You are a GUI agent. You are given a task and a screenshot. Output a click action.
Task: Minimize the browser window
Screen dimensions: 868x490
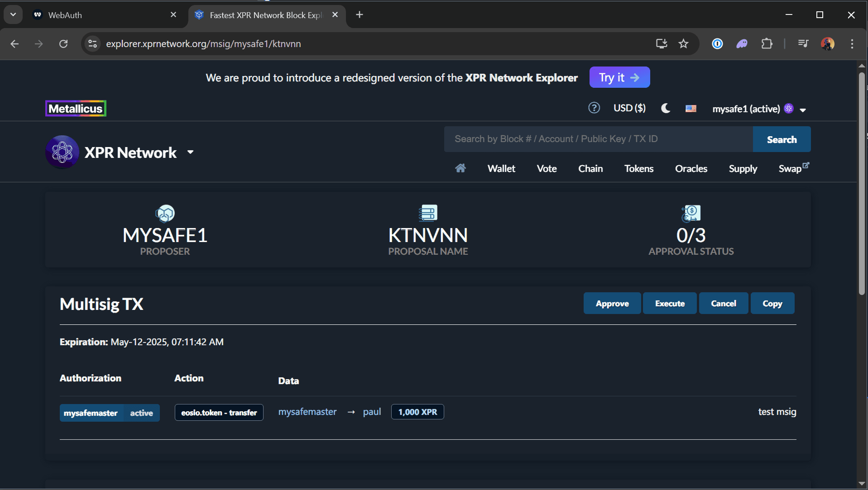pos(789,14)
